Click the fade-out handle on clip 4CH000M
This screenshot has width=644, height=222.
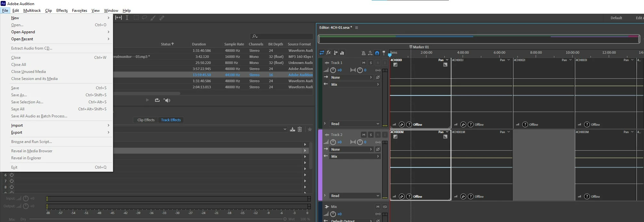(x=445, y=137)
